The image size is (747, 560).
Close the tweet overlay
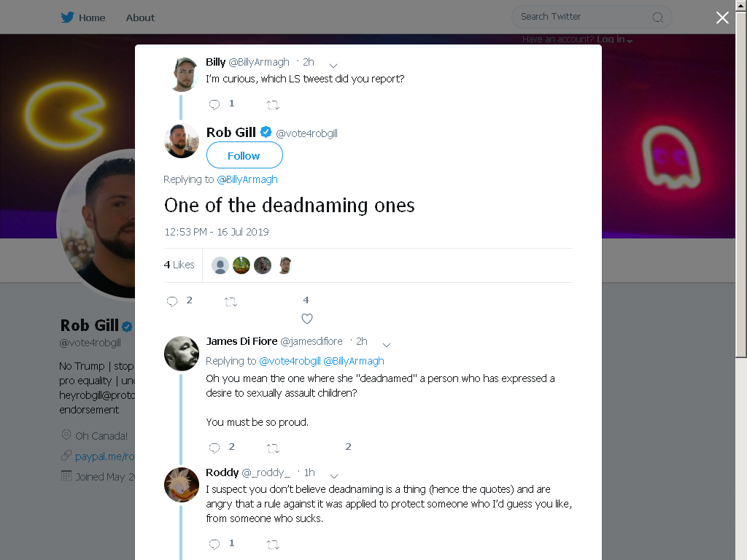tap(722, 17)
